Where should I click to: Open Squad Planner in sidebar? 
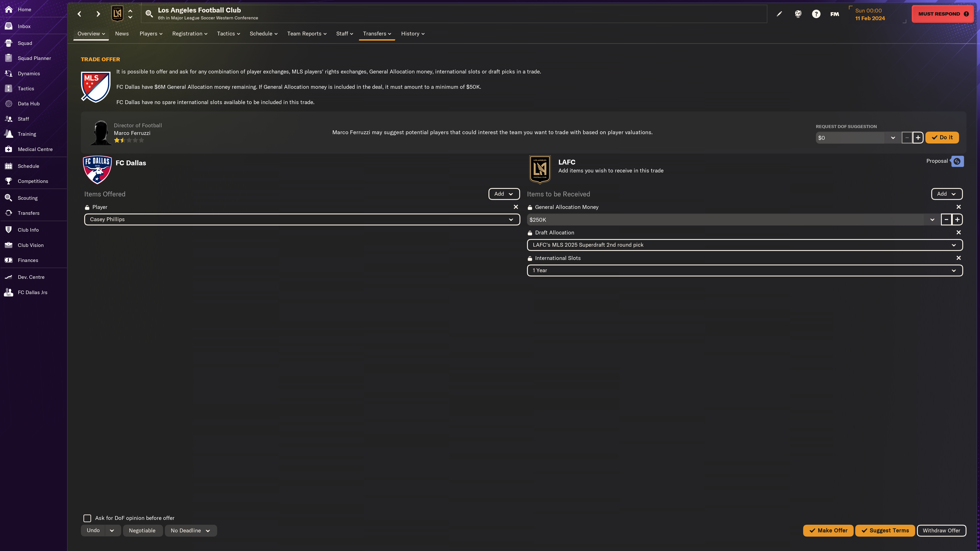(x=34, y=58)
